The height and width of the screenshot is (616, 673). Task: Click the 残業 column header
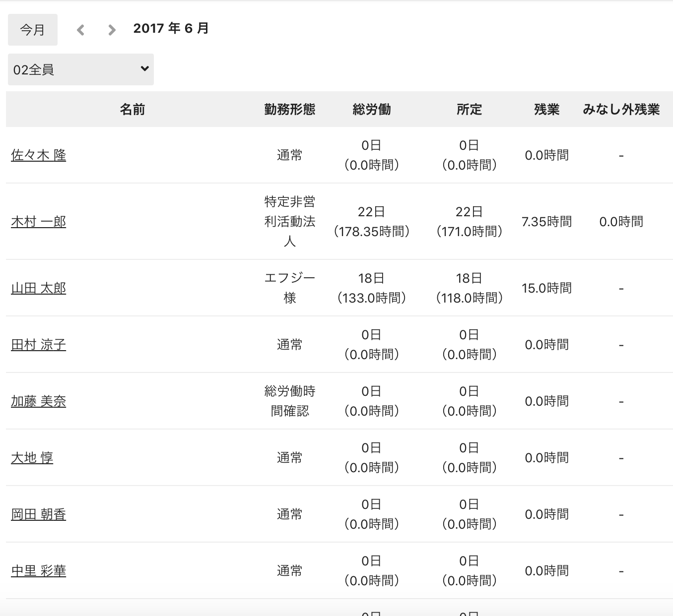tap(547, 109)
